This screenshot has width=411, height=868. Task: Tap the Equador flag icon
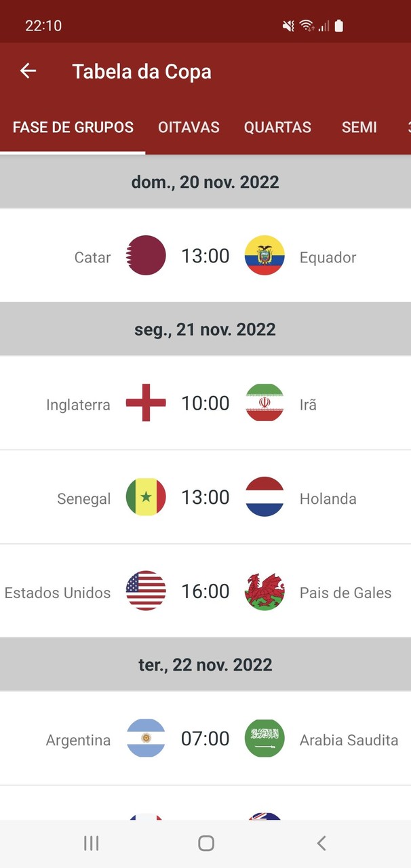click(265, 256)
